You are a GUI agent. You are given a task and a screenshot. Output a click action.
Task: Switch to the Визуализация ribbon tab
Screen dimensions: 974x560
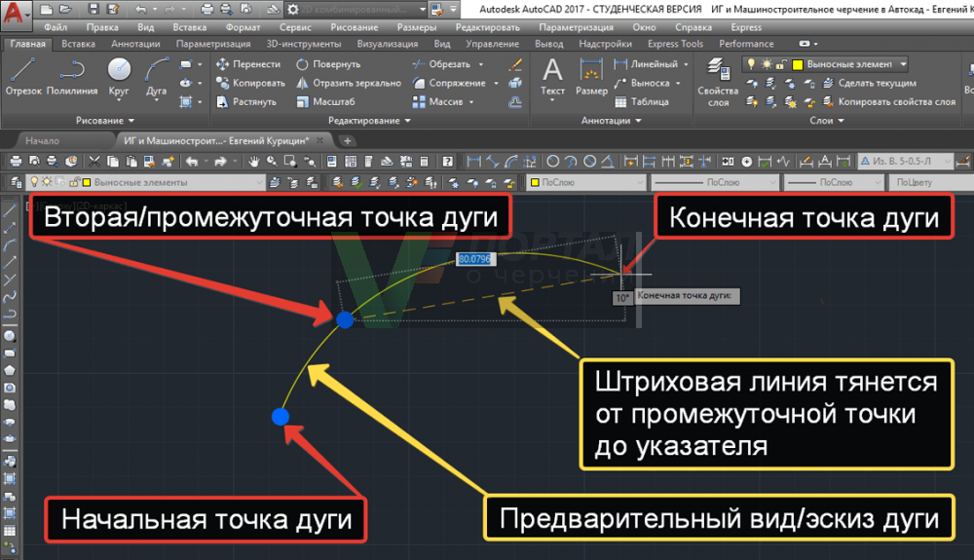[x=387, y=44]
